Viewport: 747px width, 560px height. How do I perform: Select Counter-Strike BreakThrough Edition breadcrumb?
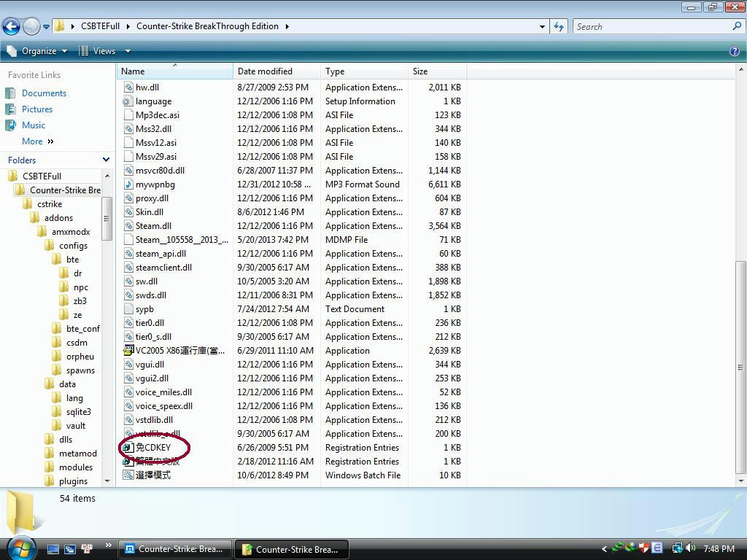pos(207,26)
